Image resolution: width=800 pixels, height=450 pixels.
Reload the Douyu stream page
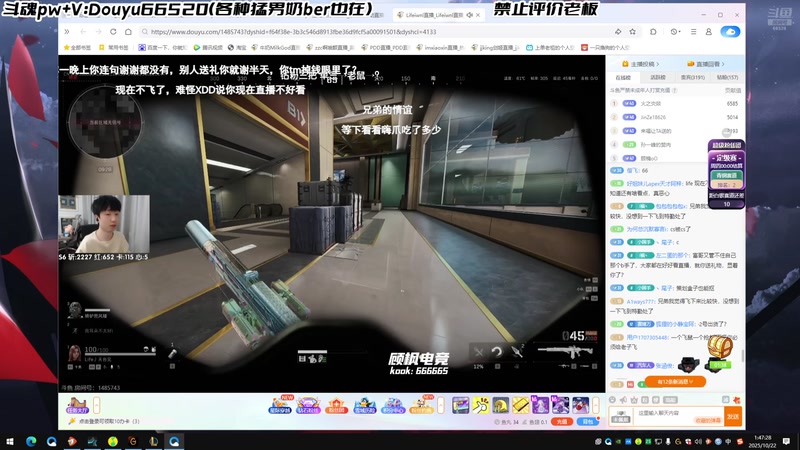[x=113, y=32]
